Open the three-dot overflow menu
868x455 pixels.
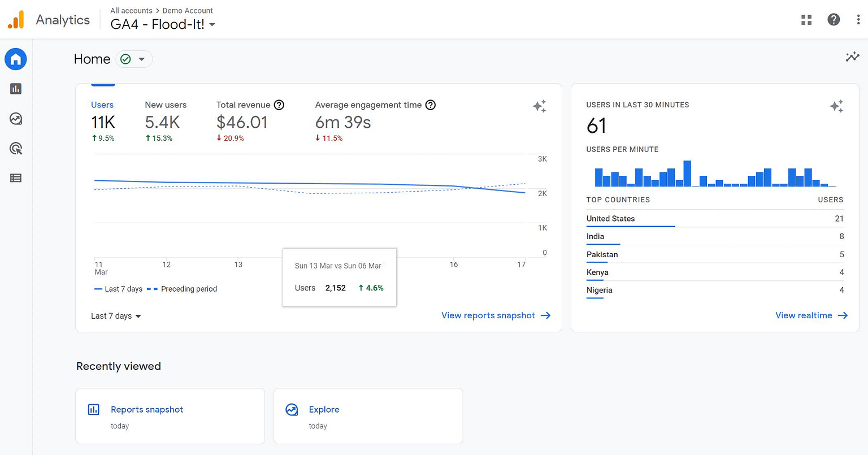[x=858, y=19]
